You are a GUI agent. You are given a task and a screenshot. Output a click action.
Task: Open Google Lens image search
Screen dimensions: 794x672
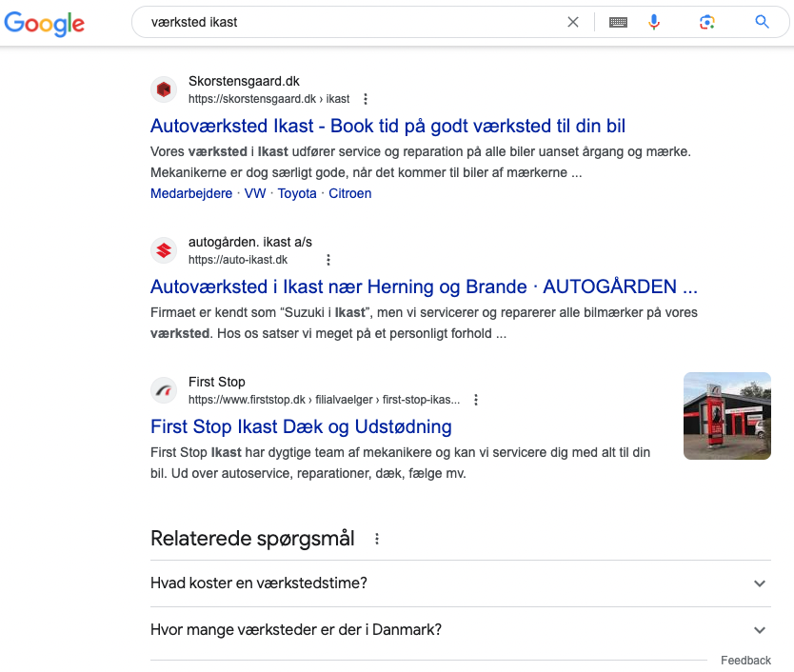pos(706,22)
